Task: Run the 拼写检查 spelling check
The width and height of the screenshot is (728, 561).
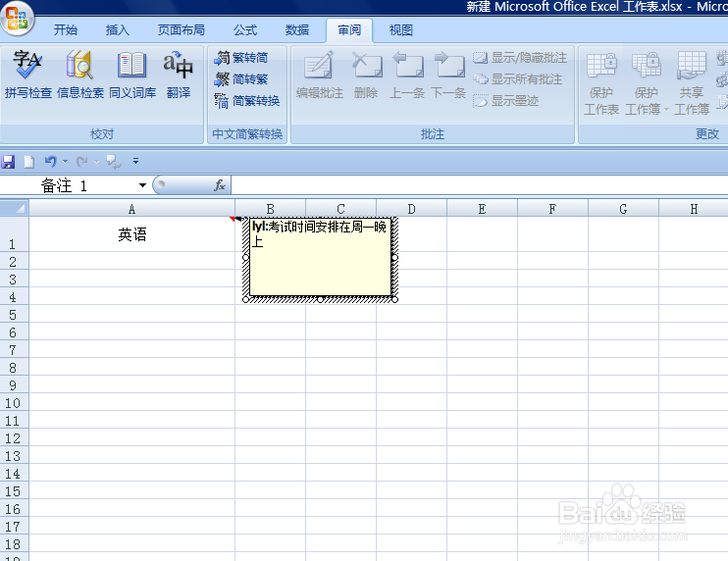Action: (x=27, y=75)
